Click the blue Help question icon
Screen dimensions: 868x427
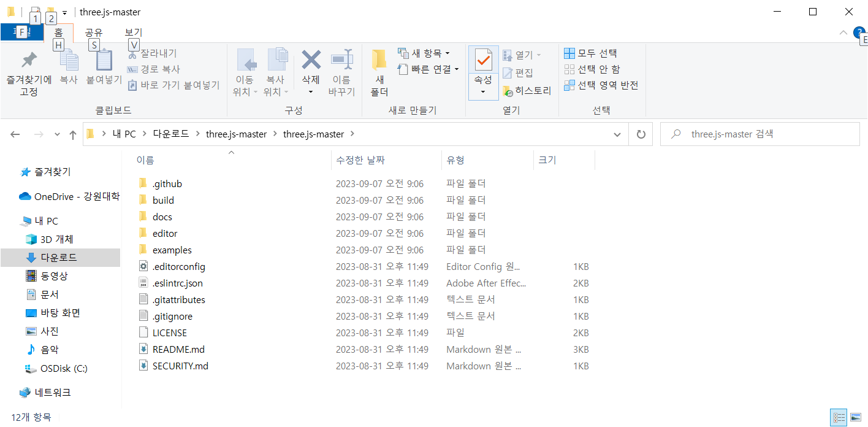pos(859,33)
